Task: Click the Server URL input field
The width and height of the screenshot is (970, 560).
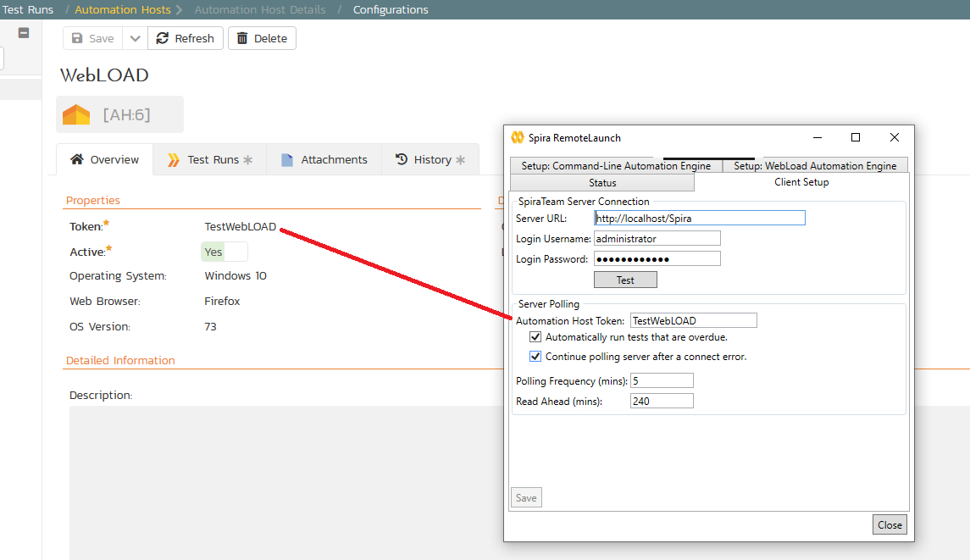Action: click(700, 219)
